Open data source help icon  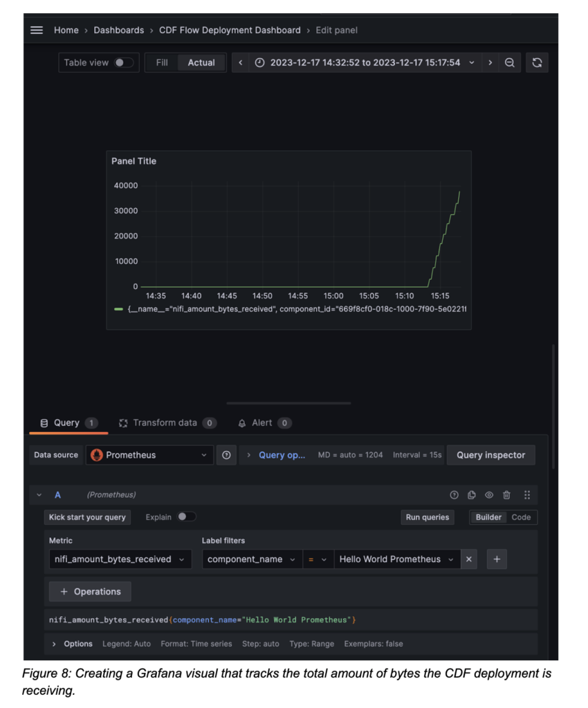(x=226, y=455)
